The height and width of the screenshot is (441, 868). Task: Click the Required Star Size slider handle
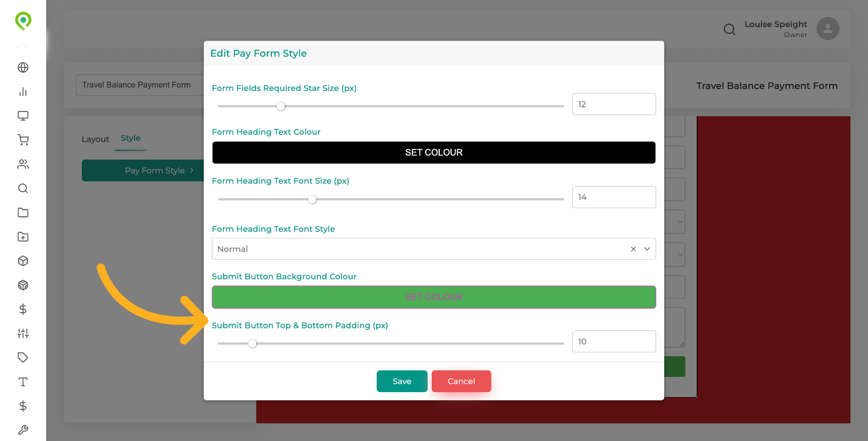281,106
